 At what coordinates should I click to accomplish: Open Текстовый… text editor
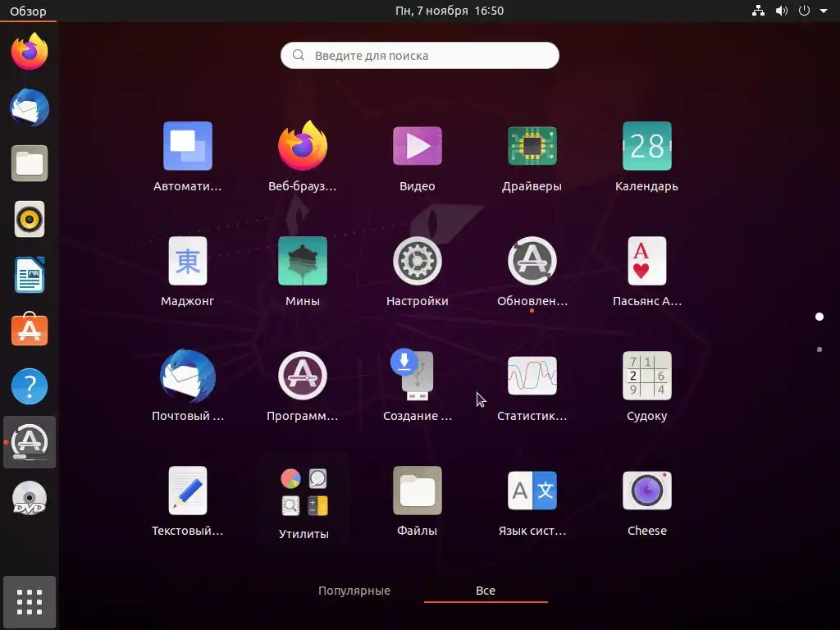pos(188,491)
